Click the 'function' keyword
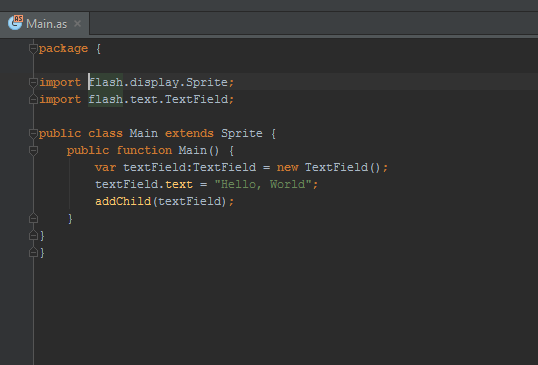The image size is (538, 365). click(144, 150)
